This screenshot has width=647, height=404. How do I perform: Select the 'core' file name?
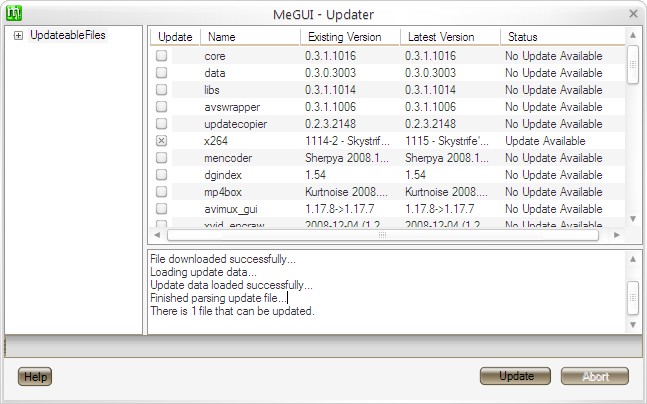215,56
